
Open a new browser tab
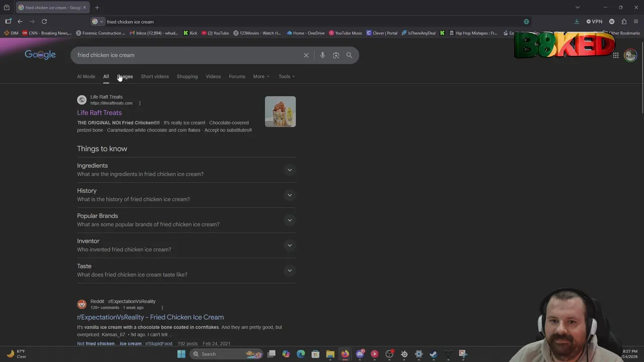click(x=97, y=8)
